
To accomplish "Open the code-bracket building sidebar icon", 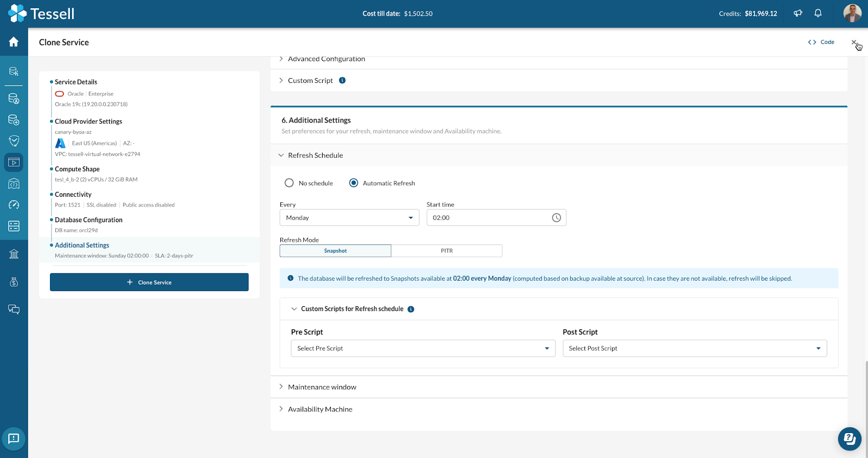I will 14,183.
